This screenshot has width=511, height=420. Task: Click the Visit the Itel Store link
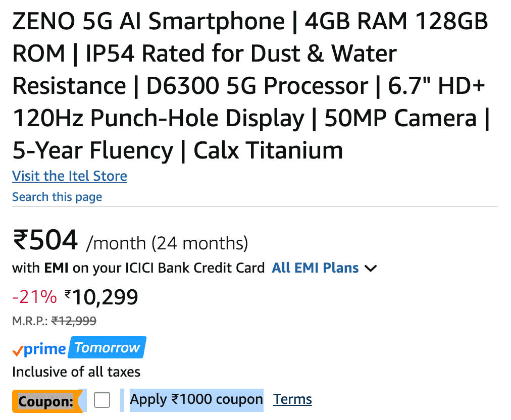tap(70, 176)
